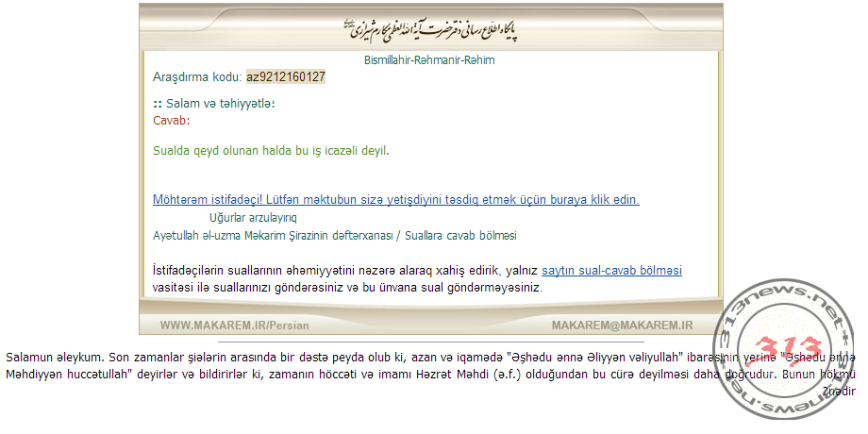Image resolution: width=868 pixels, height=434 pixels.
Task: Click the confirmation link starting 'Möhtərəm istifadəçi!'
Action: pos(396,200)
